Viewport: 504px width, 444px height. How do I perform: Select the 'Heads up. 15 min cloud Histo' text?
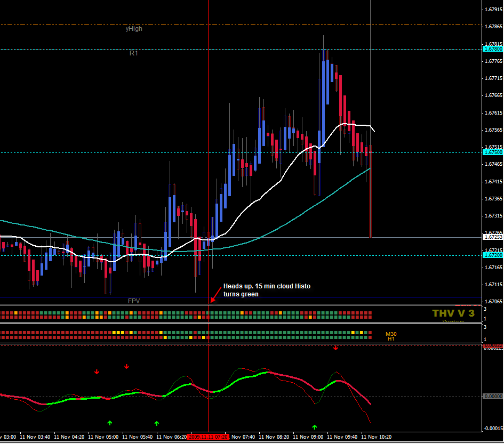[267, 286]
